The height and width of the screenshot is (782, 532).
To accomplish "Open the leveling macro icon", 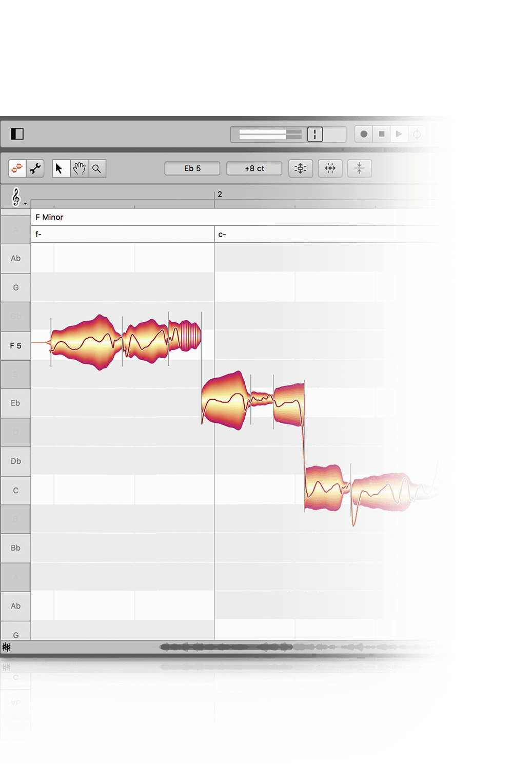I will click(359, 168).
